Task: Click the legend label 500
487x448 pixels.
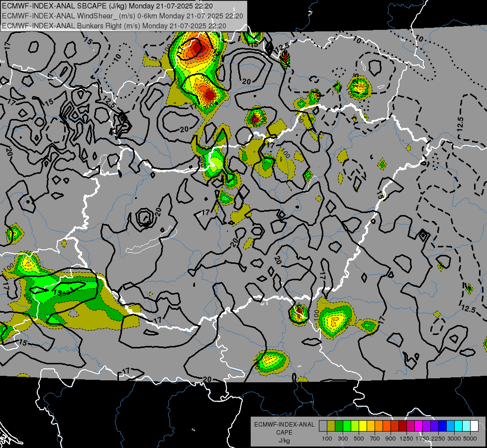Action: tap(359, 439)
